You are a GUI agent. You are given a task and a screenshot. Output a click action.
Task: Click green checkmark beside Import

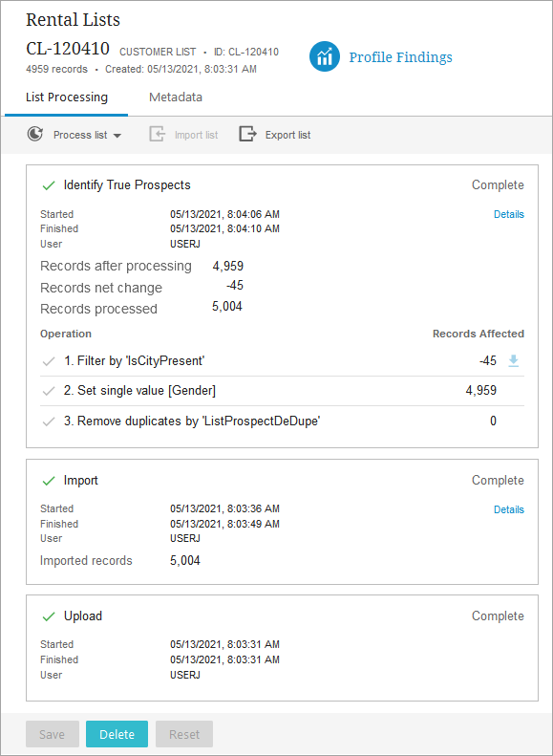48,481
